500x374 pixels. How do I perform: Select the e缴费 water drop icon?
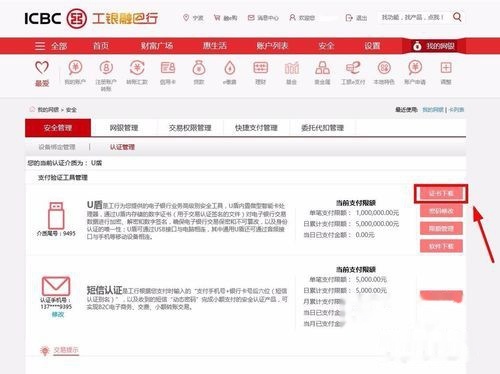(230, 68)
